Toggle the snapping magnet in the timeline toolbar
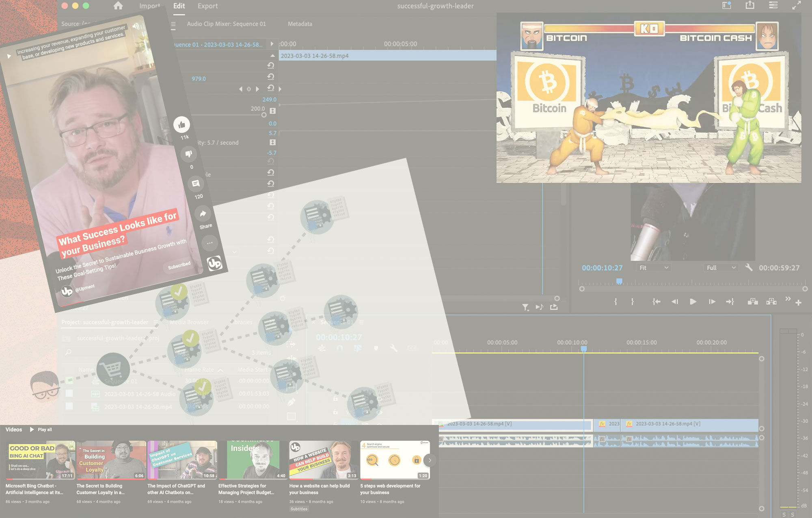 (x=340, y=348)
